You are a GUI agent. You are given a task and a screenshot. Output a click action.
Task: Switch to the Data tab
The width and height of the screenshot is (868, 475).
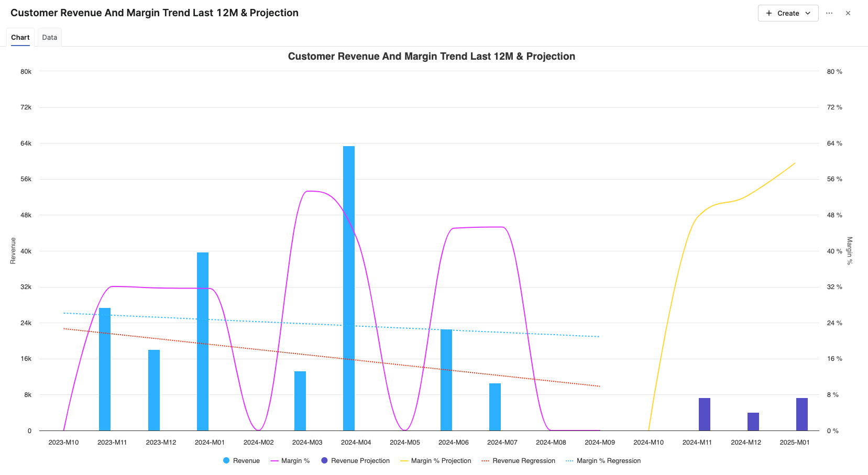tap(50, 37)
